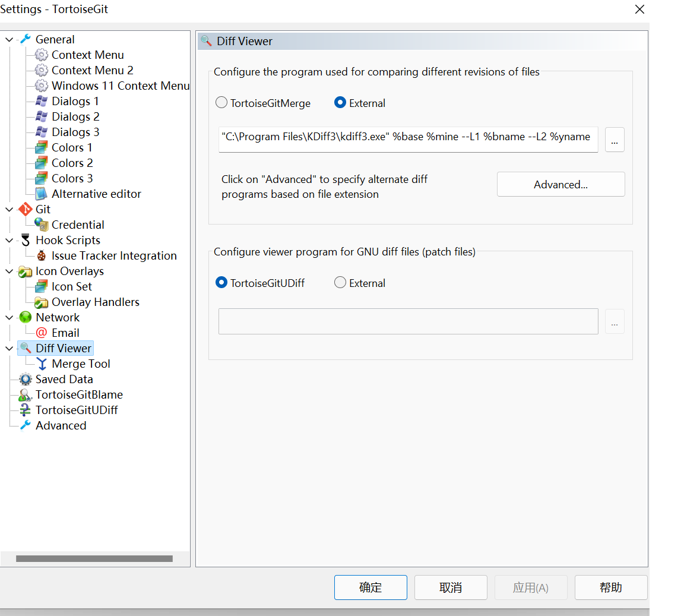Confirm settings with the 确定 button

[x=370, y=587]
